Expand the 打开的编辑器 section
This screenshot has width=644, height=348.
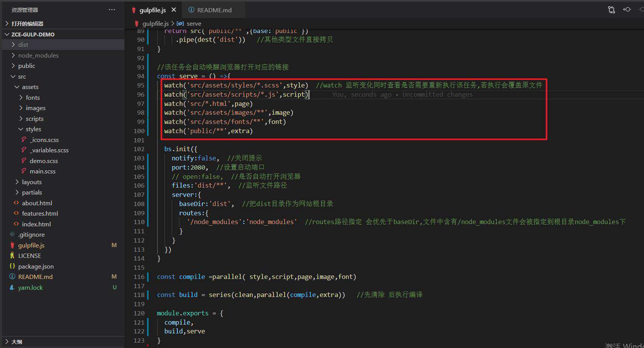click(x=63, y=24)
